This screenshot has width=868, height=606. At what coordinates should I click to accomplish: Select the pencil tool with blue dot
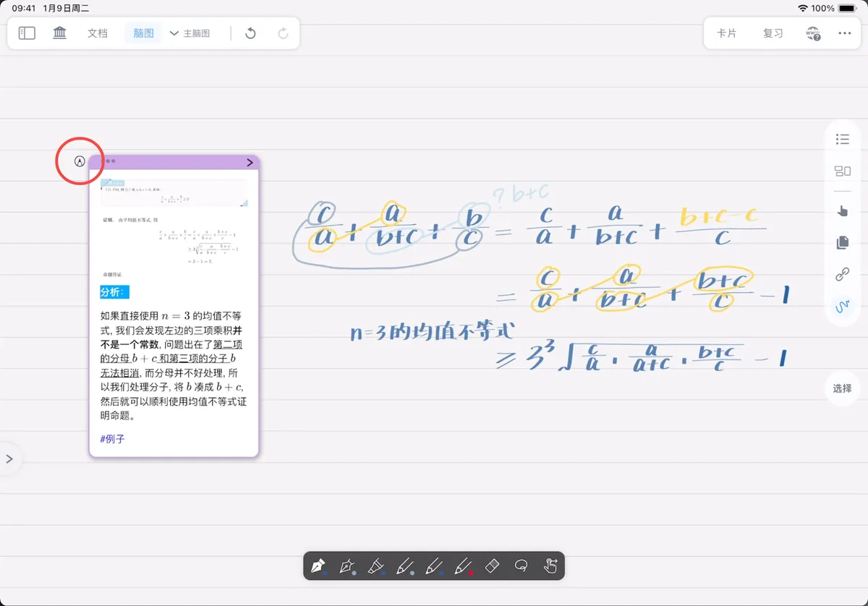tap(433, 566)
